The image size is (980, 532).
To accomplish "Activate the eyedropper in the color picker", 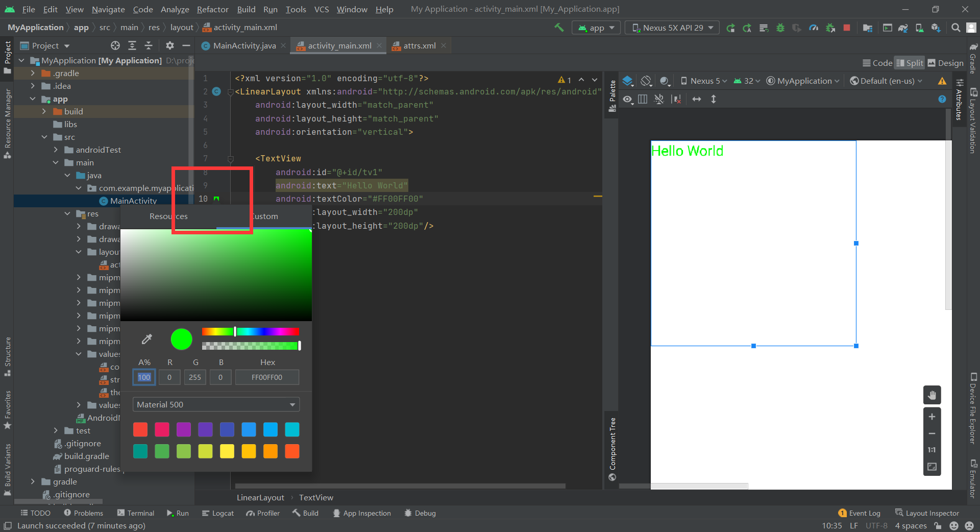I will [x=146, y=339].
